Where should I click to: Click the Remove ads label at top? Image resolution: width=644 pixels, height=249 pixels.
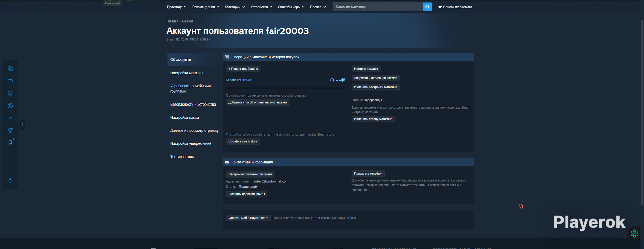pos(113,3)
